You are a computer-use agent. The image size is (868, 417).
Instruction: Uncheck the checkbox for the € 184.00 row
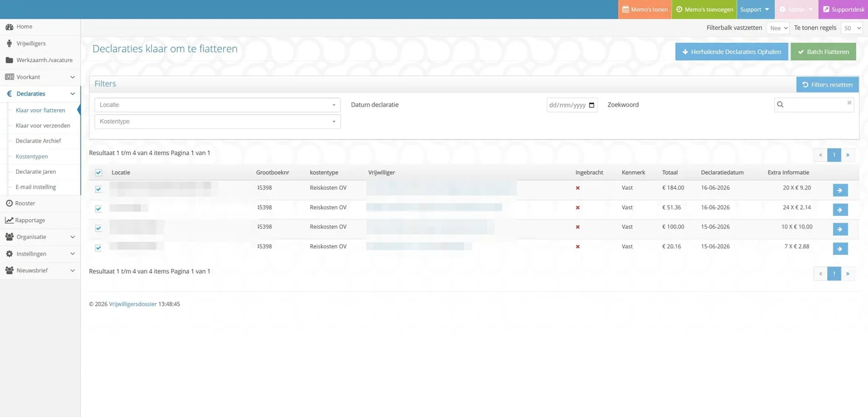click(x=99, y=189)
